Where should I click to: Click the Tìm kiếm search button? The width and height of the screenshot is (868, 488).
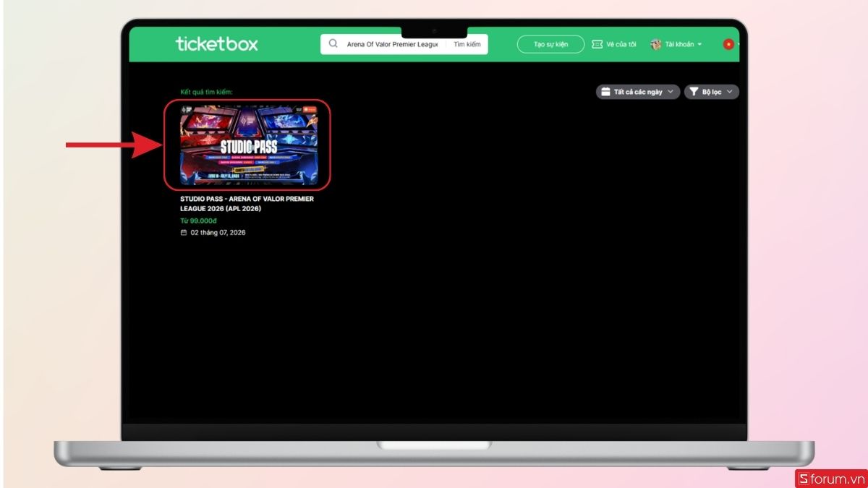467,44
